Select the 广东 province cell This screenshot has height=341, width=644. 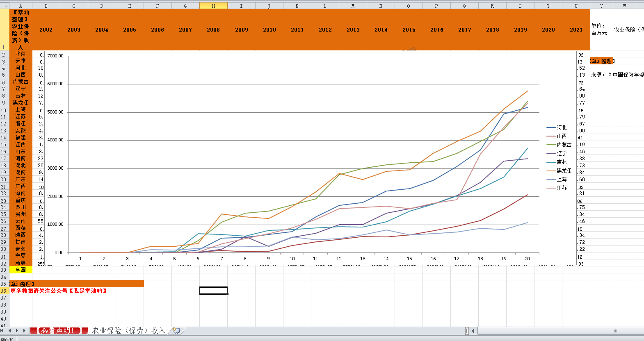point(21,179)
